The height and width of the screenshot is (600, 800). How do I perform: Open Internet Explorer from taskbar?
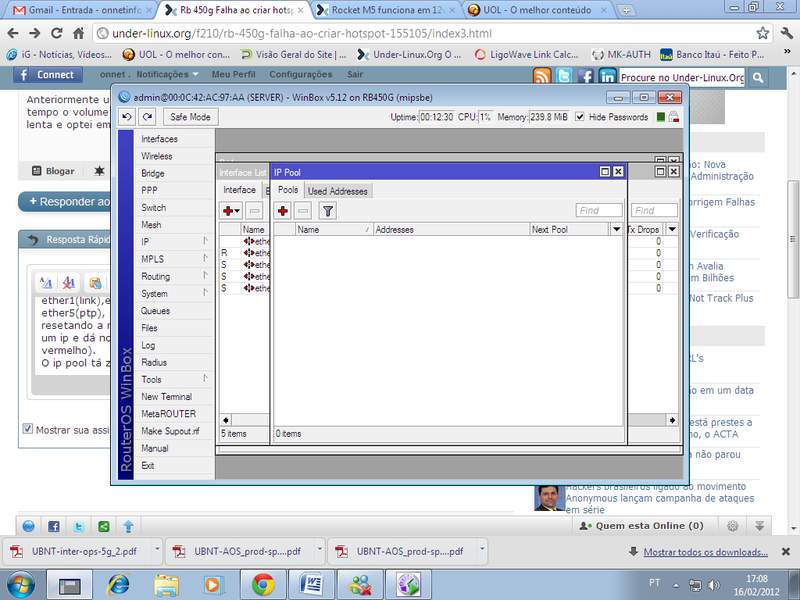118,585
